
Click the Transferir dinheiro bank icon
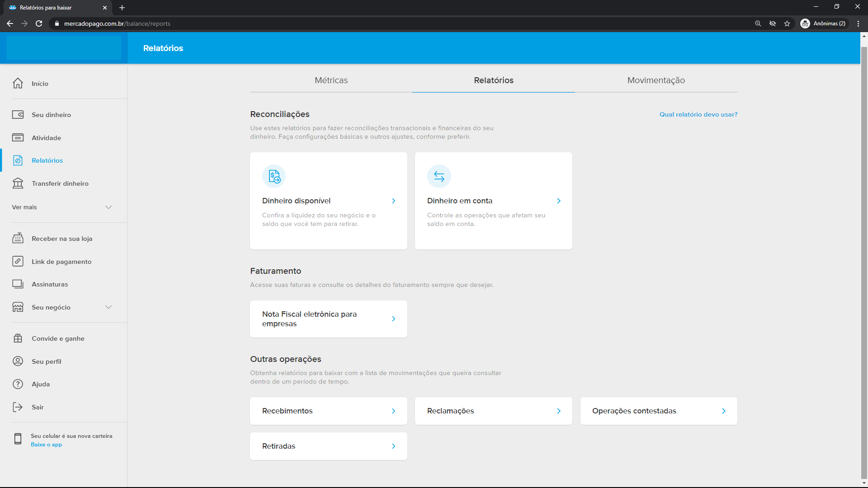click(x=18, y=183)
